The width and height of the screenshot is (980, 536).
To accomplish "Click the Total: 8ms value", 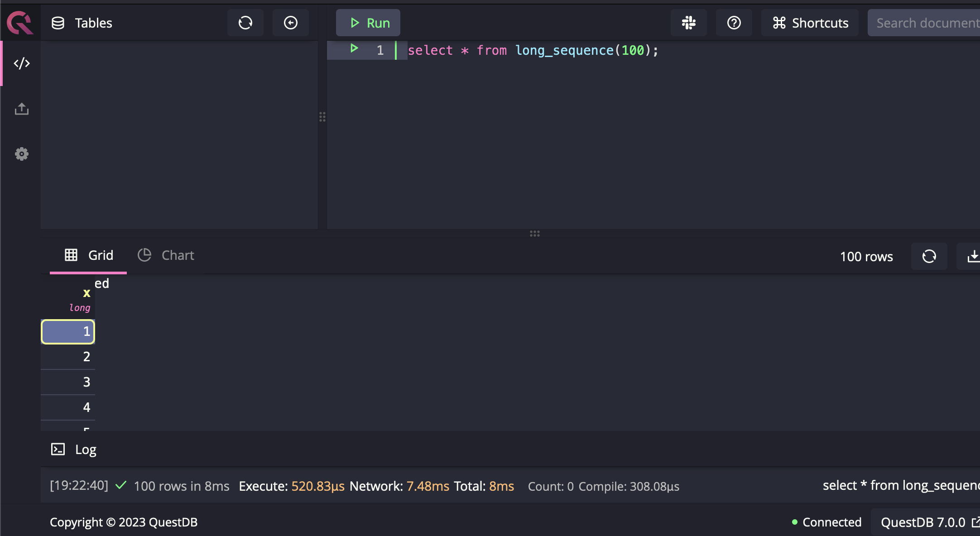I will 484,486.
